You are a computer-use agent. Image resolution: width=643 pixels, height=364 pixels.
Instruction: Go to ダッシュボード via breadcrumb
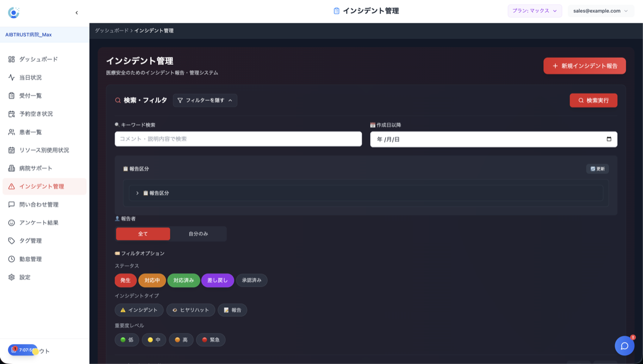(113, 31)
